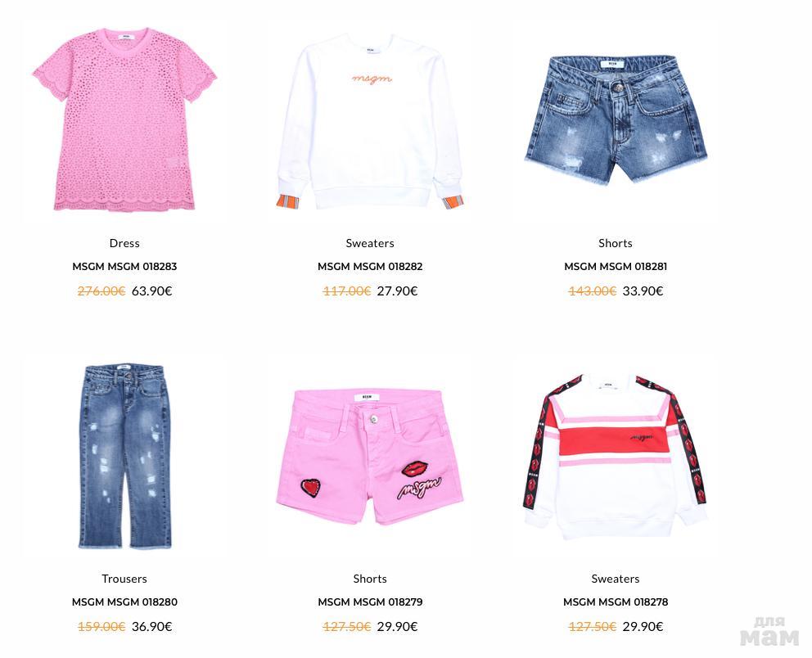Click the MSGM MSGM 018281 product title
This screenshot has height=658, width=812.
click(616, 267)
